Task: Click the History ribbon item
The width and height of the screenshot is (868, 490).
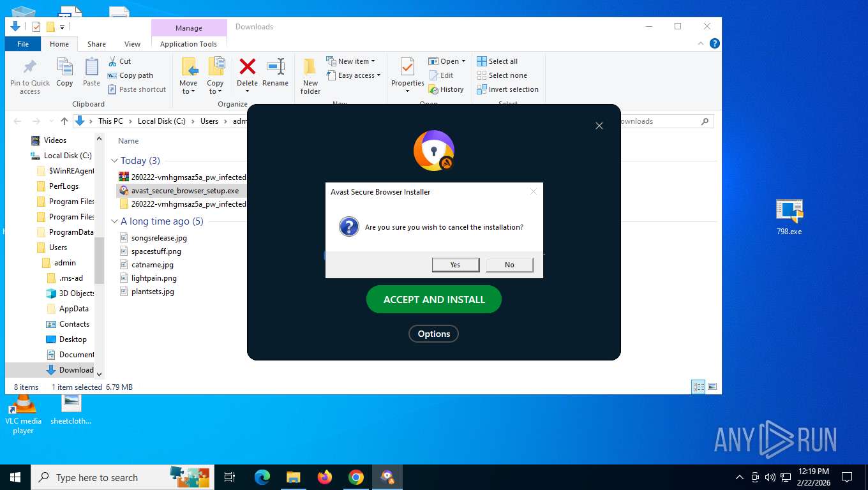Action: pyautogui.click(x=446, y=89)
